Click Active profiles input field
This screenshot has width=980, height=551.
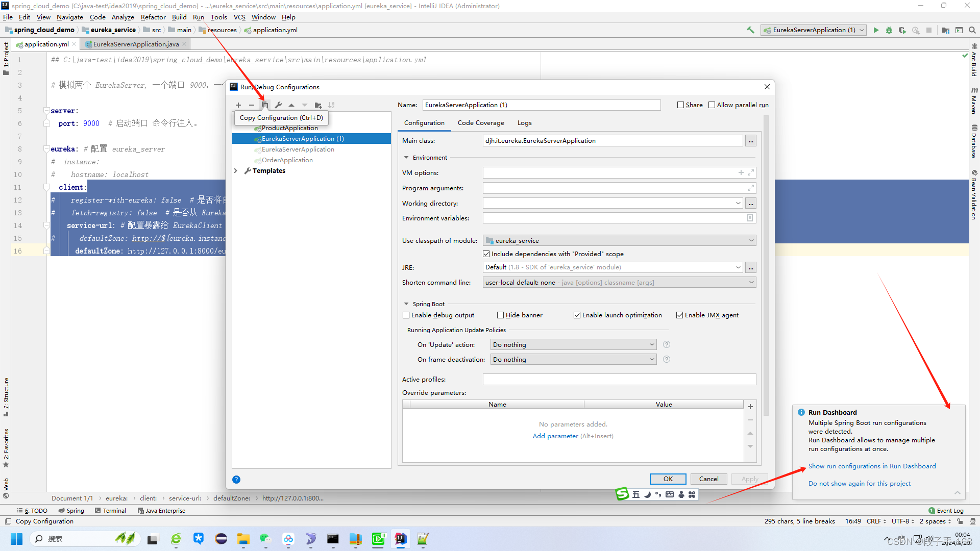click(x=620, y=380)
